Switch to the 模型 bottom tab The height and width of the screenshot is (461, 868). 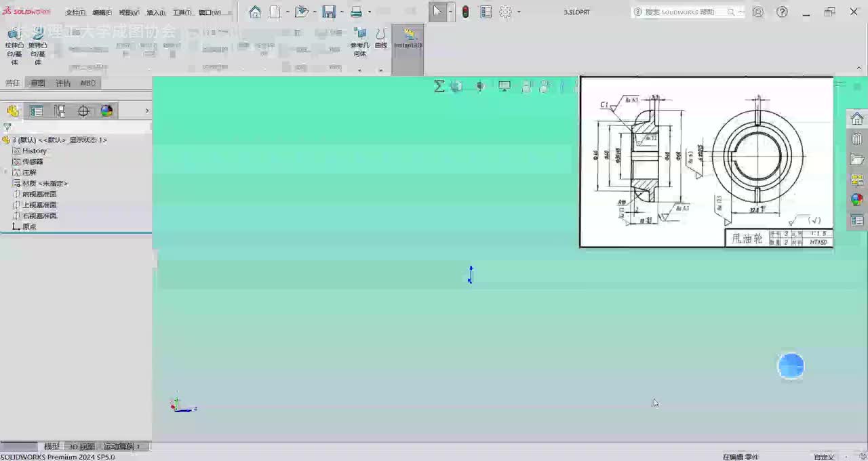coord(52,446)
